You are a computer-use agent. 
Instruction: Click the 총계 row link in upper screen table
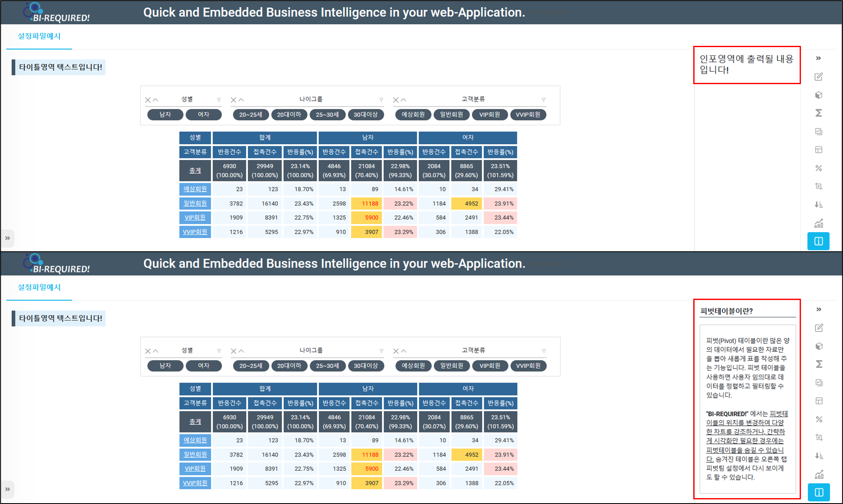[x=195, y=170]
